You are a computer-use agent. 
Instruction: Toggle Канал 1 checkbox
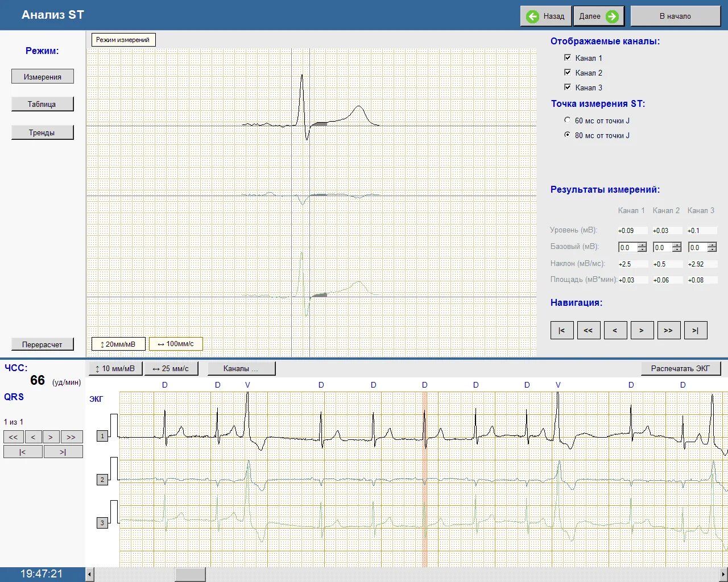click(x=568, y=57)
